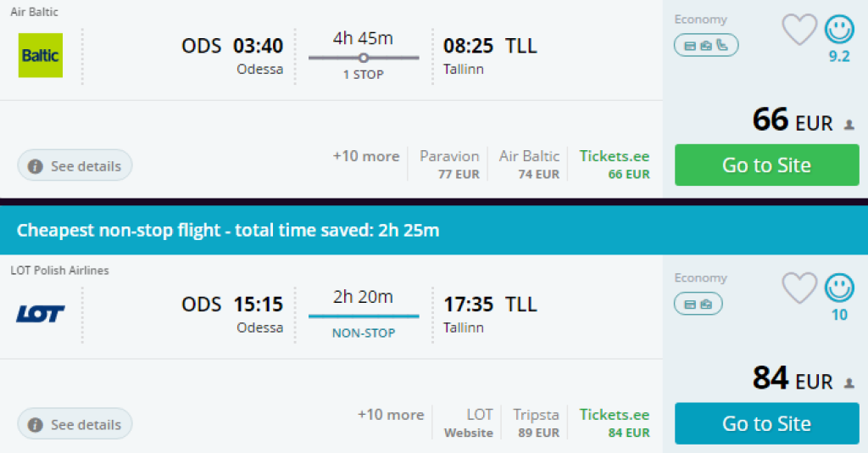This screenshot has height=453, width=868.
Task: Click the passenger icon beside 84 EUR
Action: coord(849,383)
